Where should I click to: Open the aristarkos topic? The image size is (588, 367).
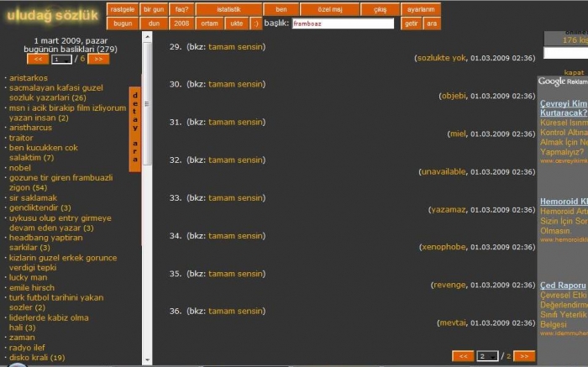tap(29, 78)
